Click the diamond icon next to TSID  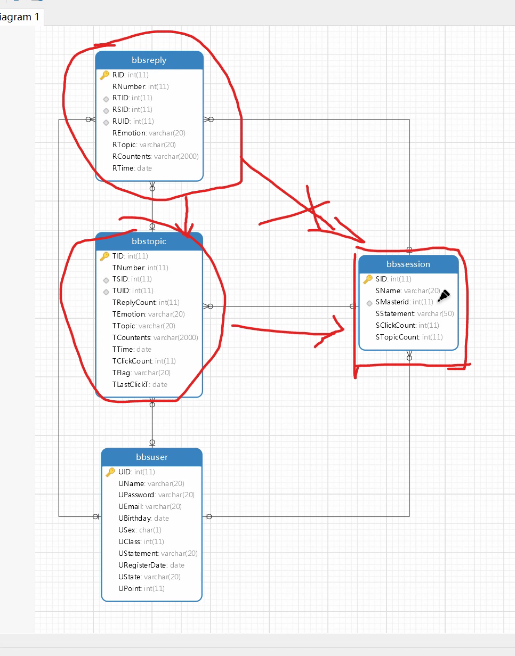coord(106,280)
